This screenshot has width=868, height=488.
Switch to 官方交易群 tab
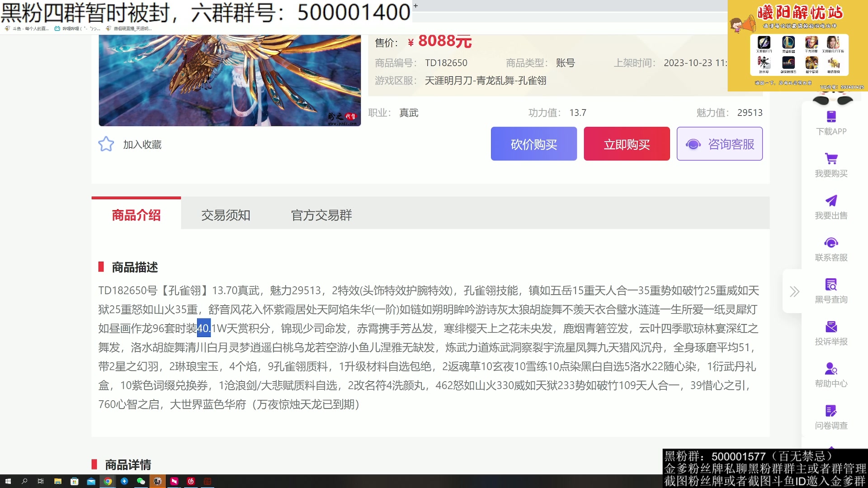(321, 215)
